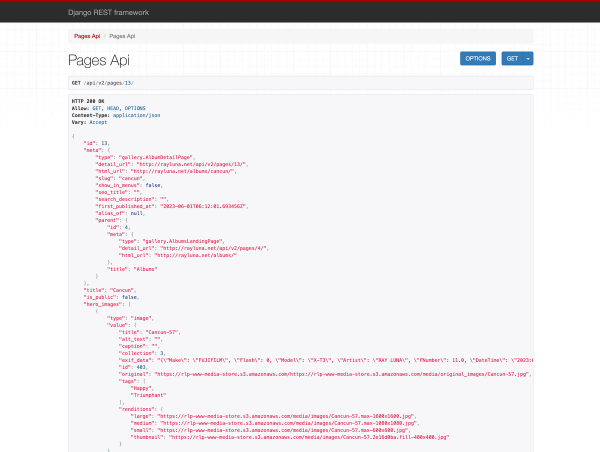This screenshot has width=600, height=452.
Task: Open the parent html_url albums link
Action: [x=196, y=255]
